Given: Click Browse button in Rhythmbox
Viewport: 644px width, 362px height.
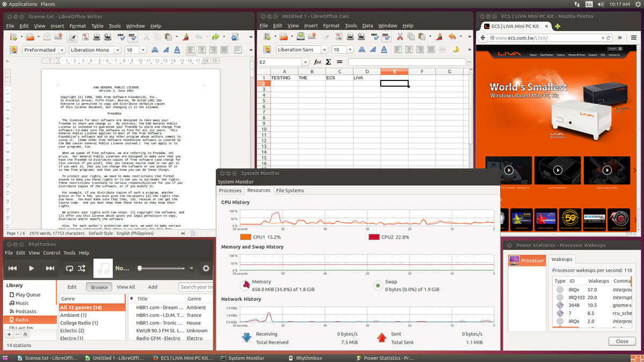Looking at the screenshot, I should [x=99, y=287].
